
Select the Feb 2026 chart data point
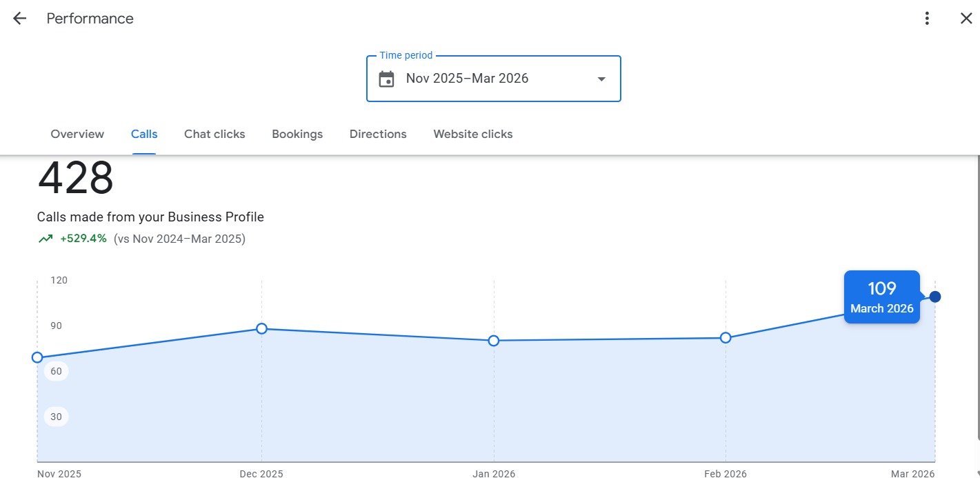pyautogui.click(x=726, y=337)
